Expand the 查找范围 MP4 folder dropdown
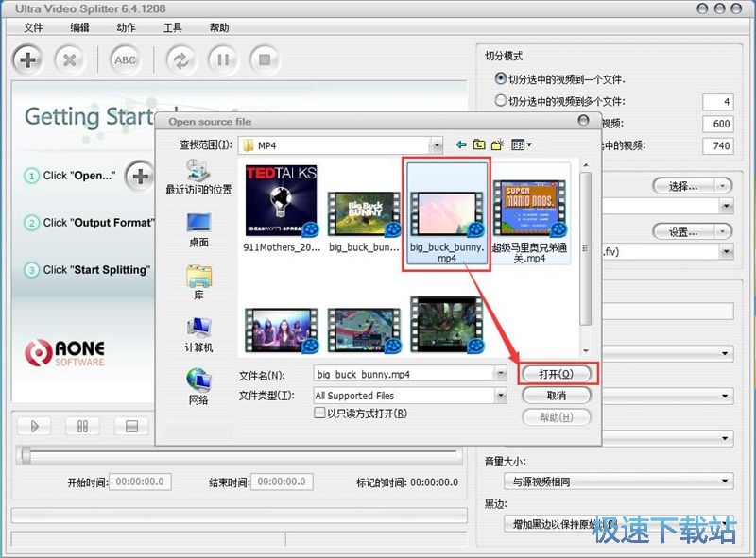 437,145
